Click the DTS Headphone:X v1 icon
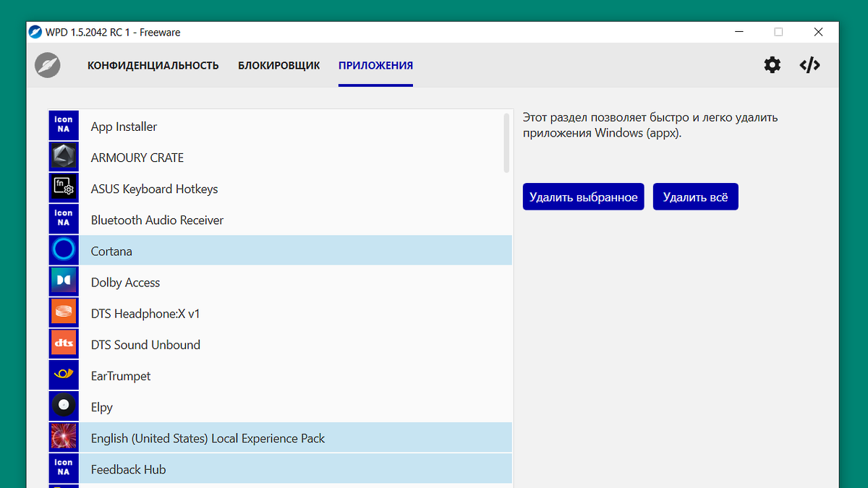 (64, 313)
